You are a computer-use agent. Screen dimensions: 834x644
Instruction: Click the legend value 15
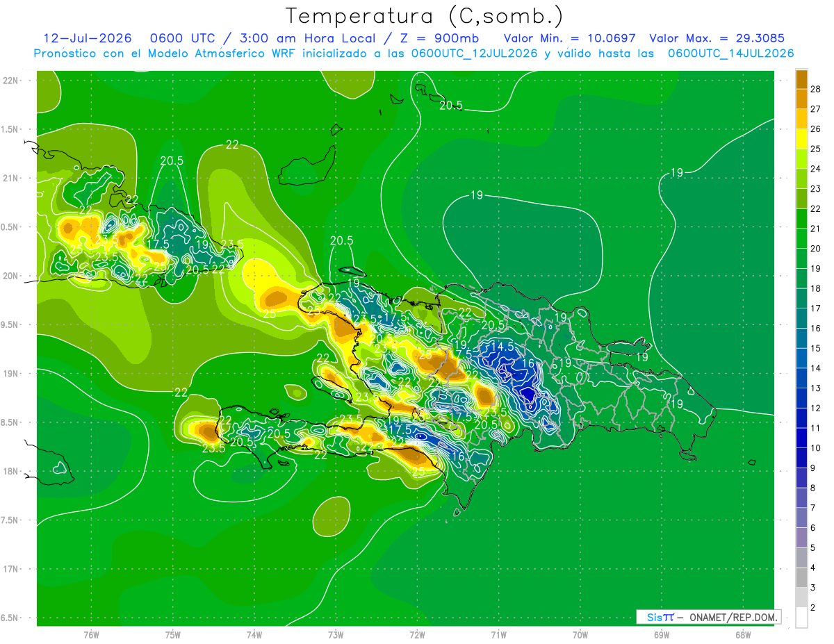[815, 348]
